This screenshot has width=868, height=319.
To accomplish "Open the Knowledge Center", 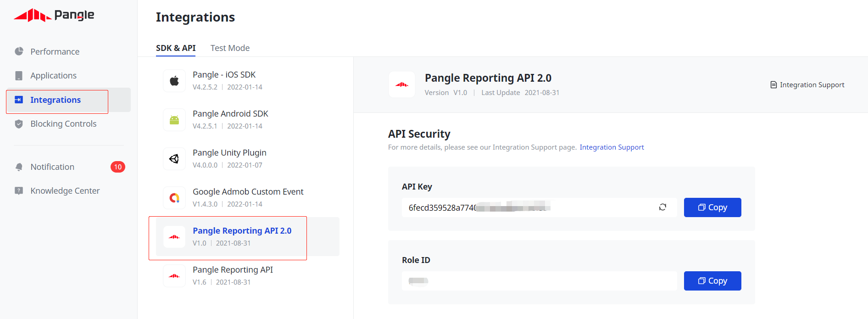I will [x=65, y=190].
